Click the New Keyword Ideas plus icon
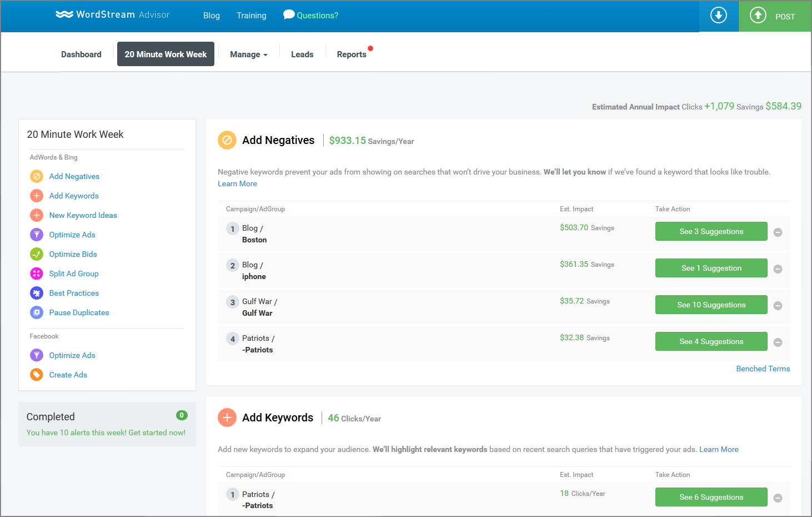Image resolution: width=812 pixels, height=517 pixels. point(37,215)
